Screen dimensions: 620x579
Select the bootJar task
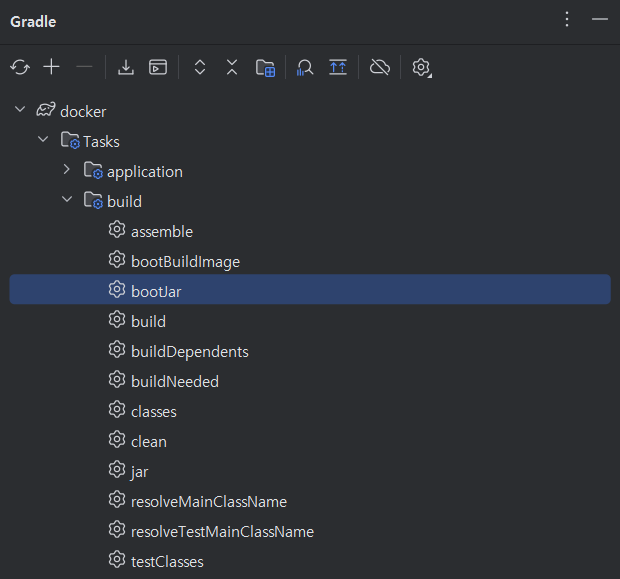310,289
